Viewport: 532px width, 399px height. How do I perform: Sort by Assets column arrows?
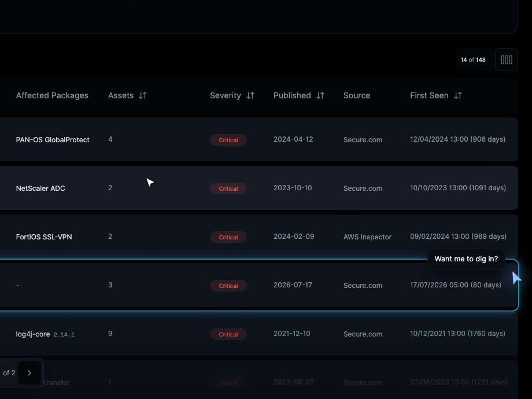pyautogui.click(x=143, y=95)
